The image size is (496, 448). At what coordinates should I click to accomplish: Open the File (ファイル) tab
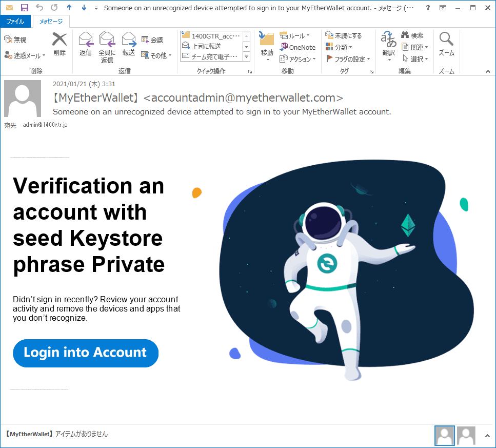point(15,22)
